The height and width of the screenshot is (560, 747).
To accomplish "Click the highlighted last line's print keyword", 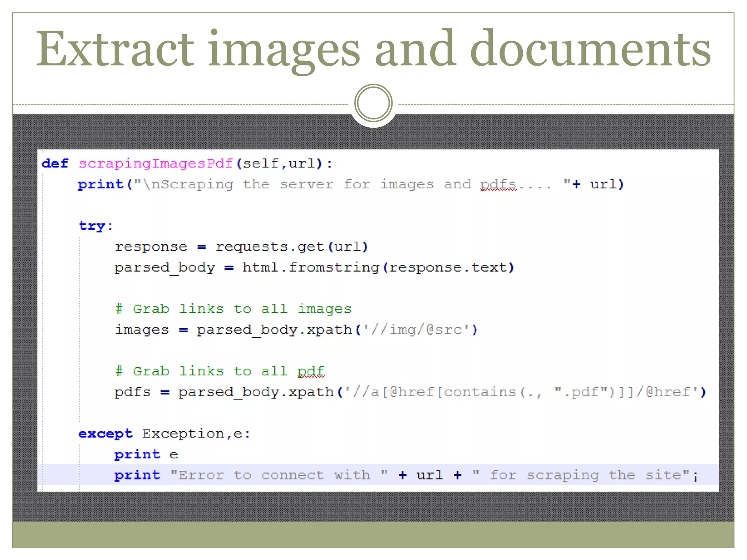I will coord(137,475).
